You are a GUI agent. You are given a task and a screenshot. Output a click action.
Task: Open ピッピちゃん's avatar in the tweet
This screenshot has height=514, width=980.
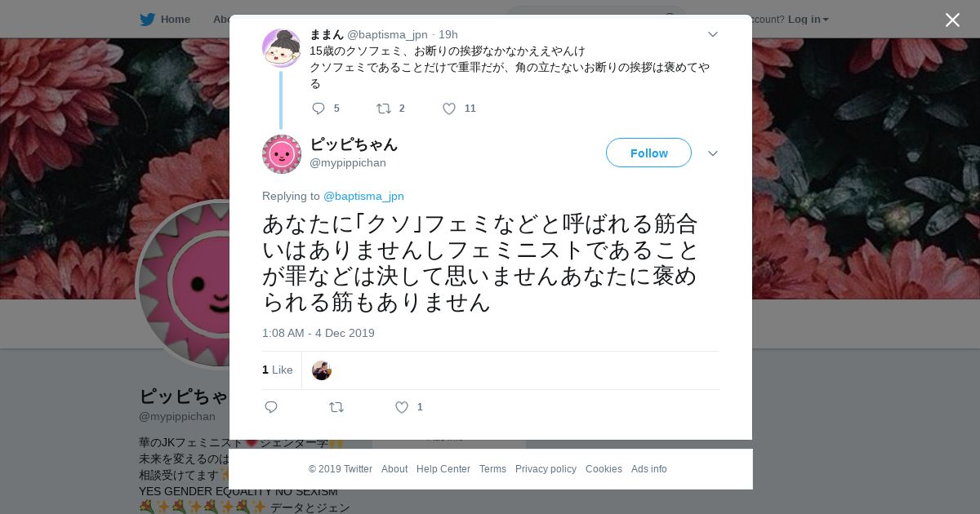[x=282, y=154]
